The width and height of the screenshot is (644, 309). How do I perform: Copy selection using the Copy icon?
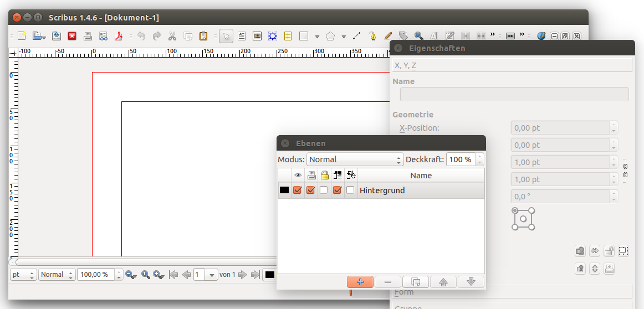pos(188,36)
